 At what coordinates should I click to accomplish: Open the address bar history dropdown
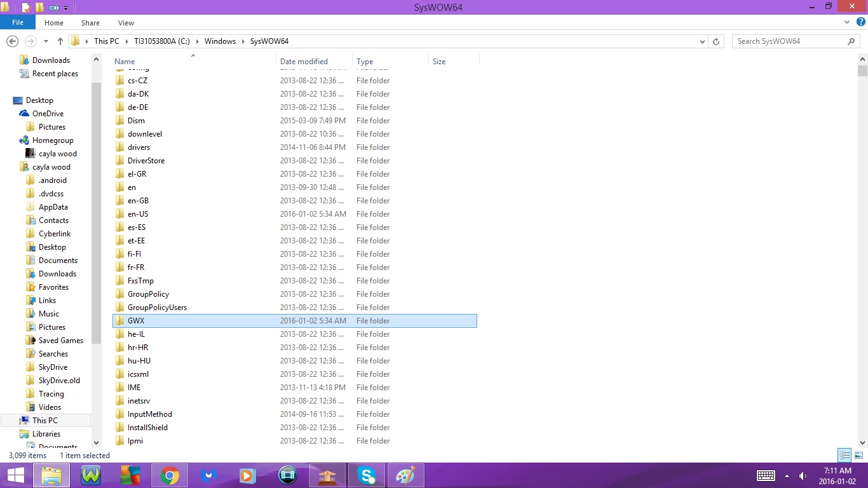(x=702, y=41)
